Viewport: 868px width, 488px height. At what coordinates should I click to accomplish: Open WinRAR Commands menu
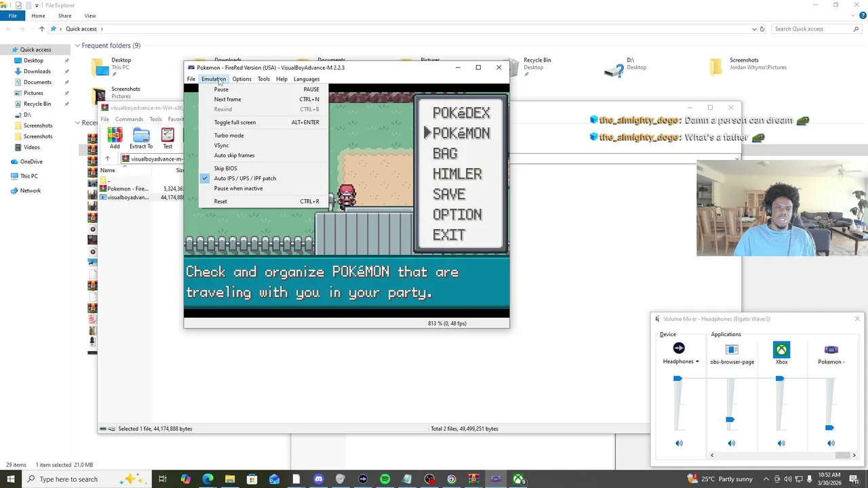click(x=129, y=119)
